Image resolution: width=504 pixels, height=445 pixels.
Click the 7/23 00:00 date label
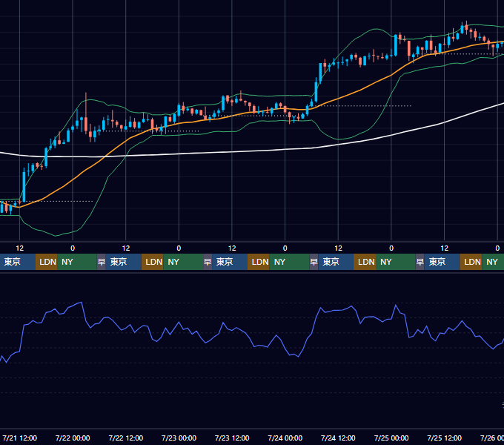[179, 438]
